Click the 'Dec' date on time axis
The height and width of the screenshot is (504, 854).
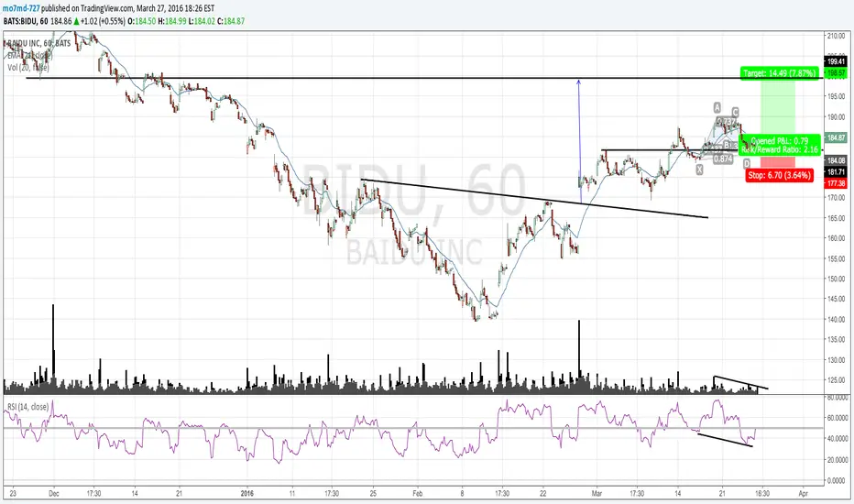[x=53, y=494]
